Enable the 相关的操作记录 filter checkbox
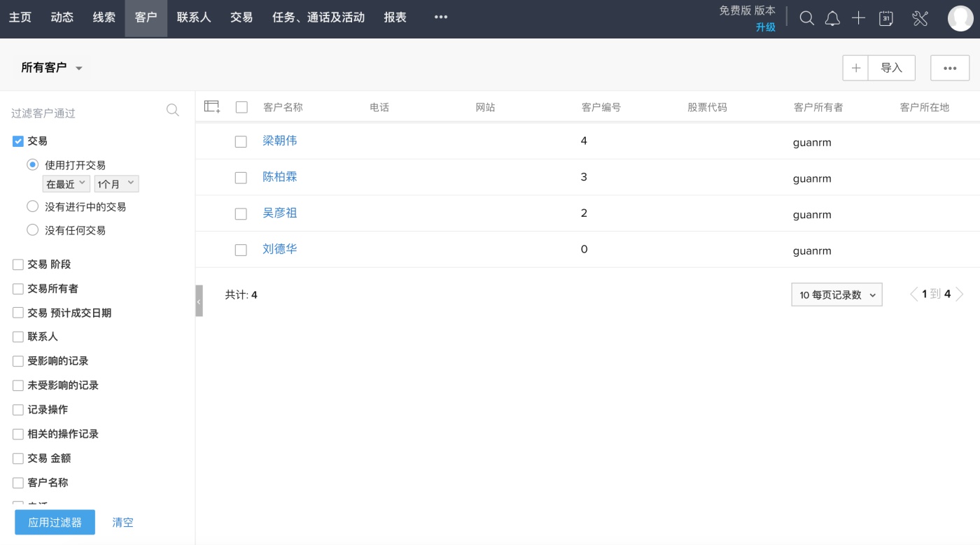 18,434
